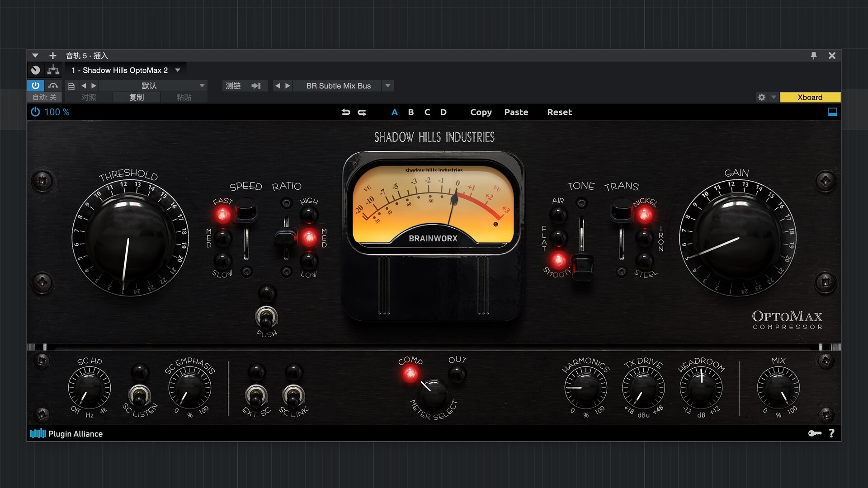Select settings slot D
The width and height of the screenshot is (868, 488).
point(443,112)
